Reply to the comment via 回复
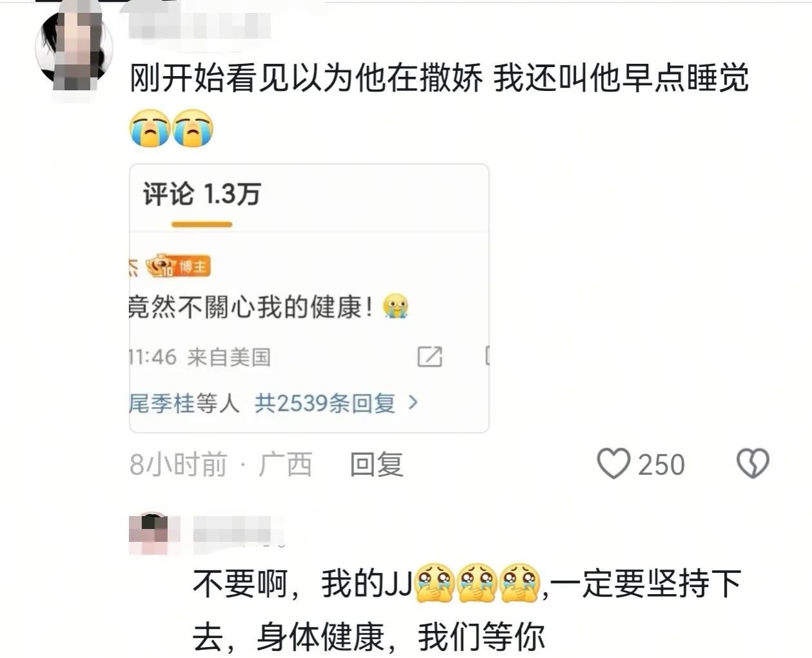 click(377, 464)
